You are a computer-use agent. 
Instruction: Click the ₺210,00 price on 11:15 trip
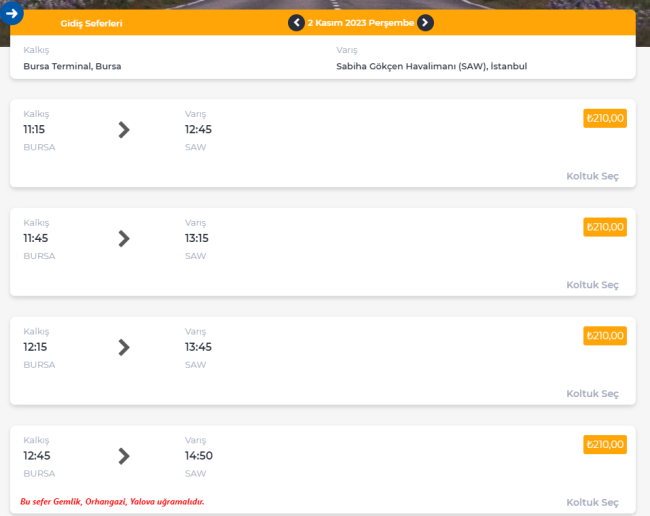tap(605, 118)
